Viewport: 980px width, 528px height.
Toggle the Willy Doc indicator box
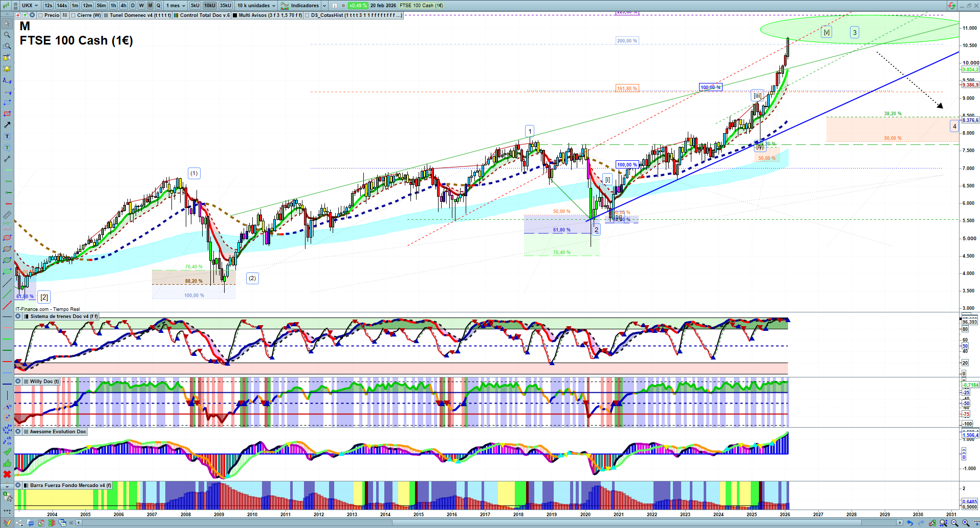26,382
